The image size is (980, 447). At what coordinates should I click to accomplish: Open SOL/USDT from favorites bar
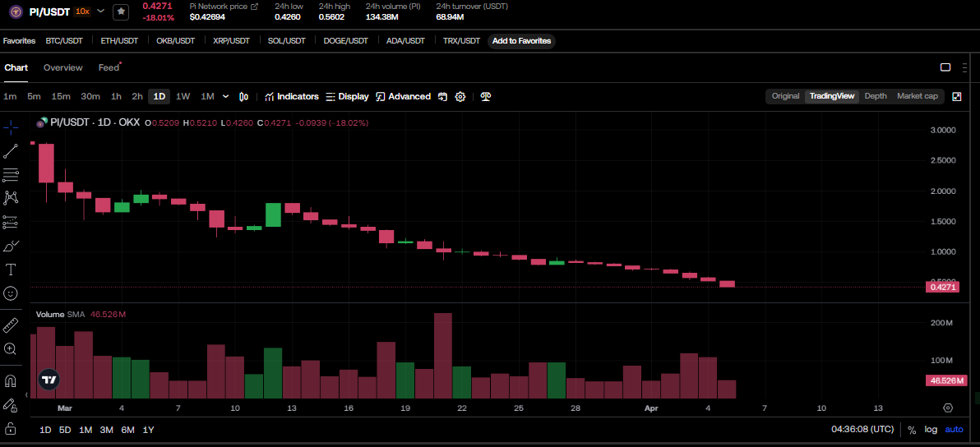[x=287, y=41]
